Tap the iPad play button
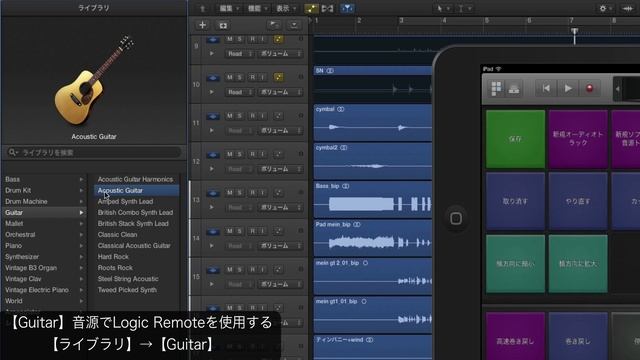This screenshot has height=360, width=640. coord(568,88)
